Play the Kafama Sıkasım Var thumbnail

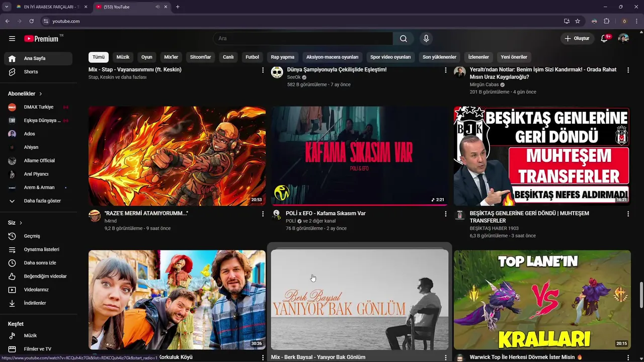359,156
